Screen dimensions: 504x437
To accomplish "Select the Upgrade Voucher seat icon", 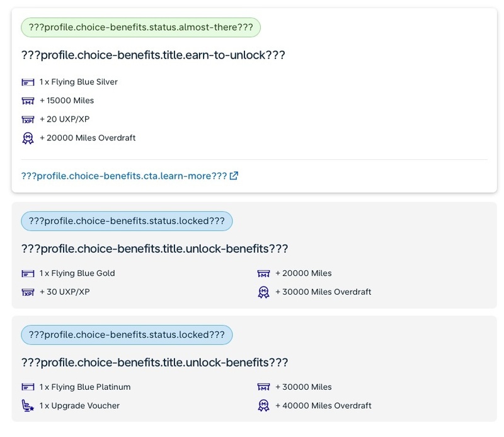I will 26,405.
